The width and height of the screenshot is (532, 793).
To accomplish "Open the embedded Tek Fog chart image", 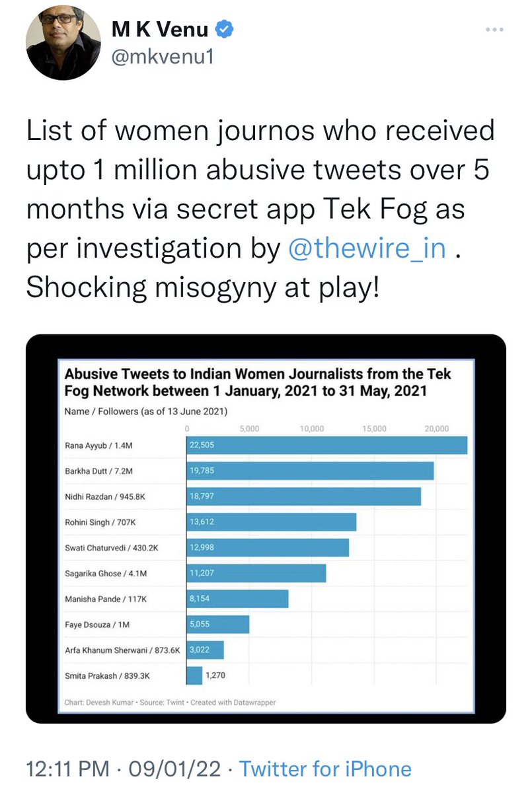I will (266, 529).
